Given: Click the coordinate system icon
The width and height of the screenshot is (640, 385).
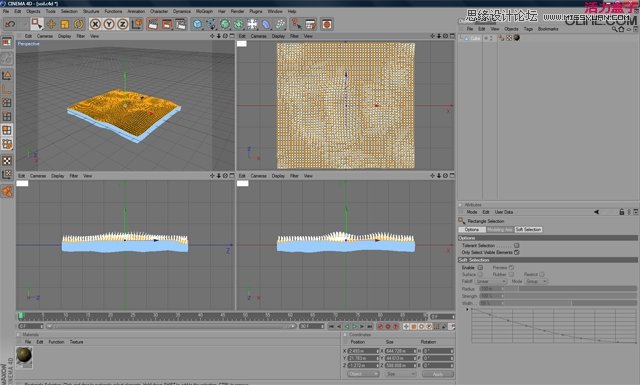Looking at the screenshot, I should (137, 24).
